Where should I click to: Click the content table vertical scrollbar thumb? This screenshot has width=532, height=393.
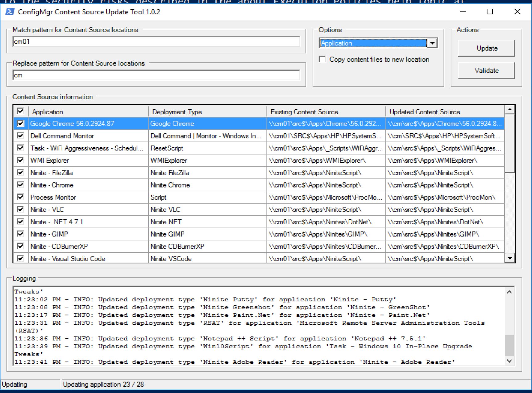click(x=510, y=143)
